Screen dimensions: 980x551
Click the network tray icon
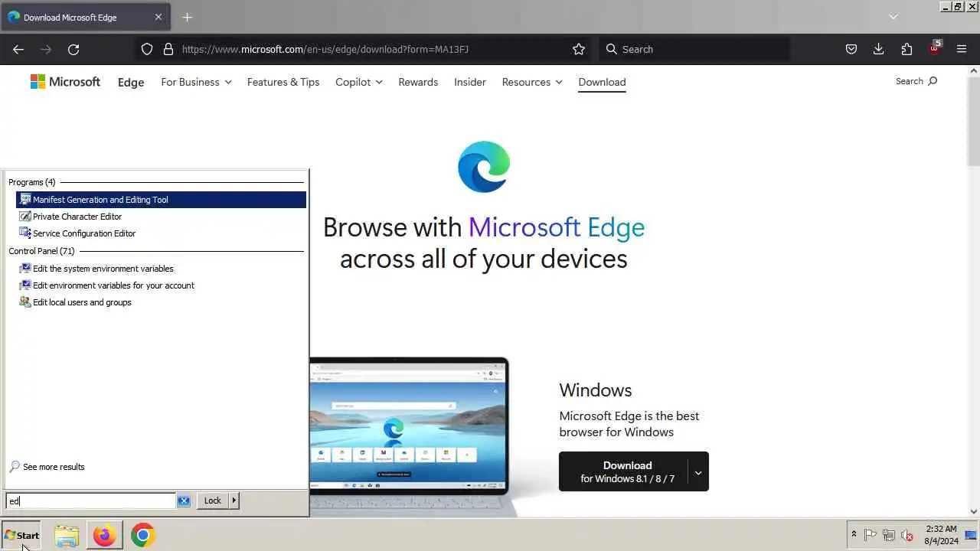[x=889, y=535]
